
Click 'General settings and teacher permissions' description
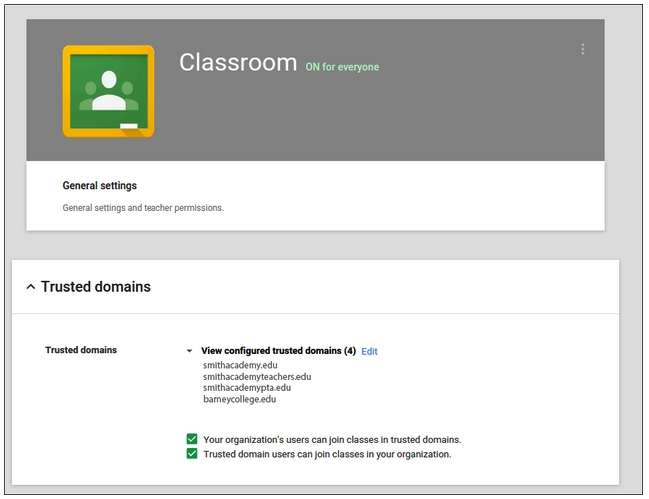tap(143, 208)
